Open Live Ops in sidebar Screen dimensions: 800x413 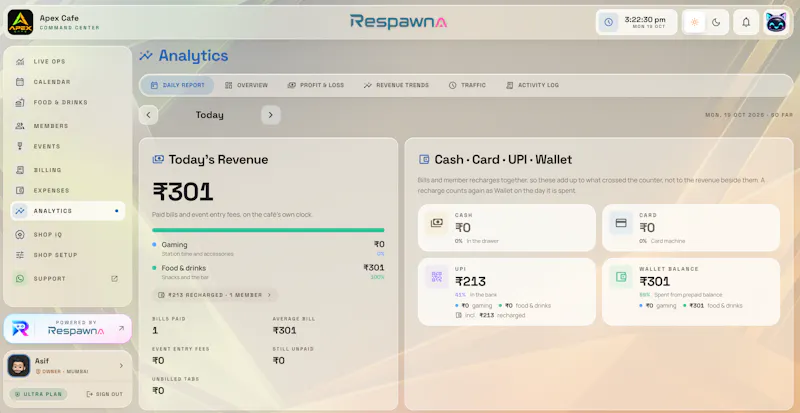pos(67,61)
